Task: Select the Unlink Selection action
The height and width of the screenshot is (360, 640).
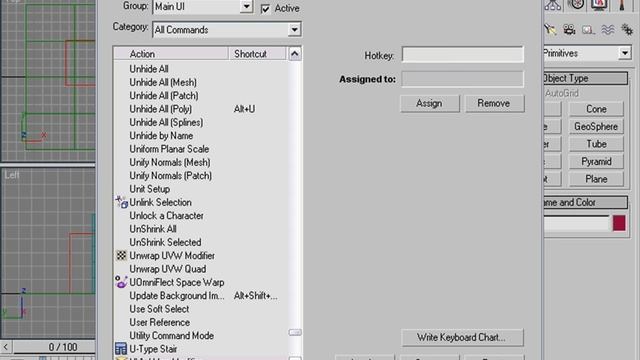Action: pyautogui.click(x=160, y=202)
